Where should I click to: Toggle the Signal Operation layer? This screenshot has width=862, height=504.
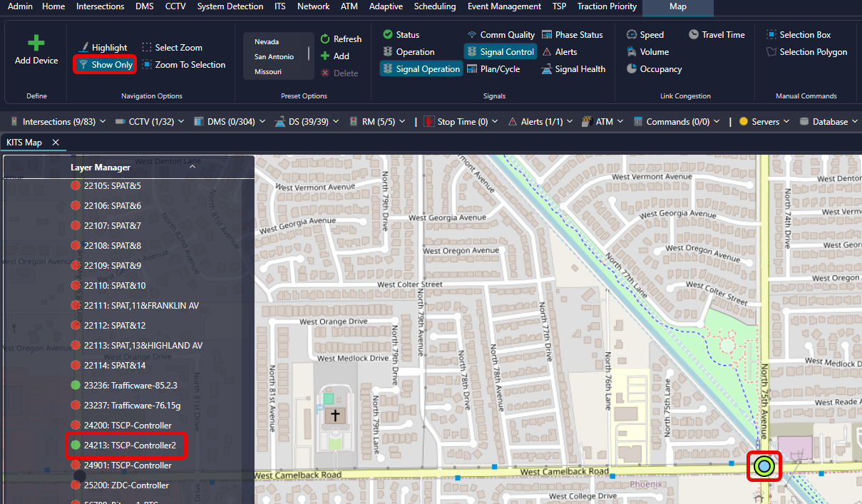421,69
